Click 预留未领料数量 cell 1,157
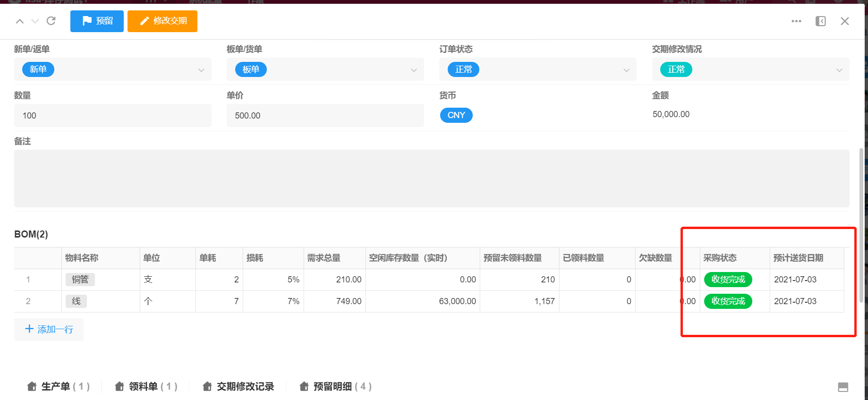The height and width of the screenshot is (400, 868). tap(519, 301)
